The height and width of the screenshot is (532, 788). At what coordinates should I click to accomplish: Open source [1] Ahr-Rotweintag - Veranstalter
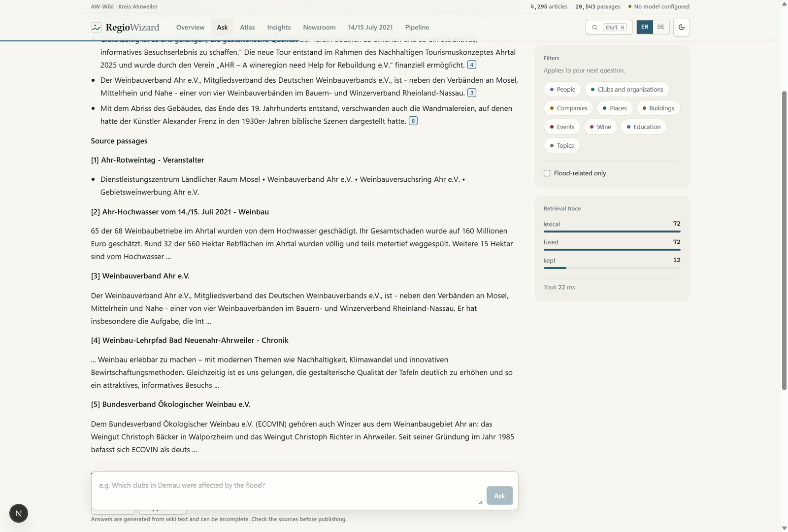click(x=147, y=160)
